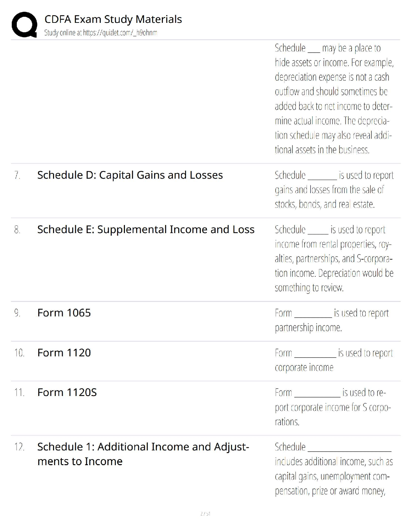This screenshot has height=532, width=411.
Task: Select the Schedule E term heading
Action: tap(146, 229)
